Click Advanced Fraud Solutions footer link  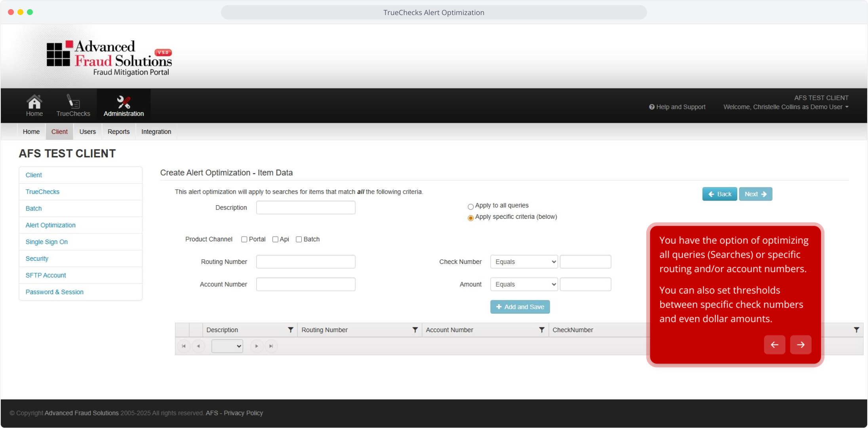coord(82,413)
